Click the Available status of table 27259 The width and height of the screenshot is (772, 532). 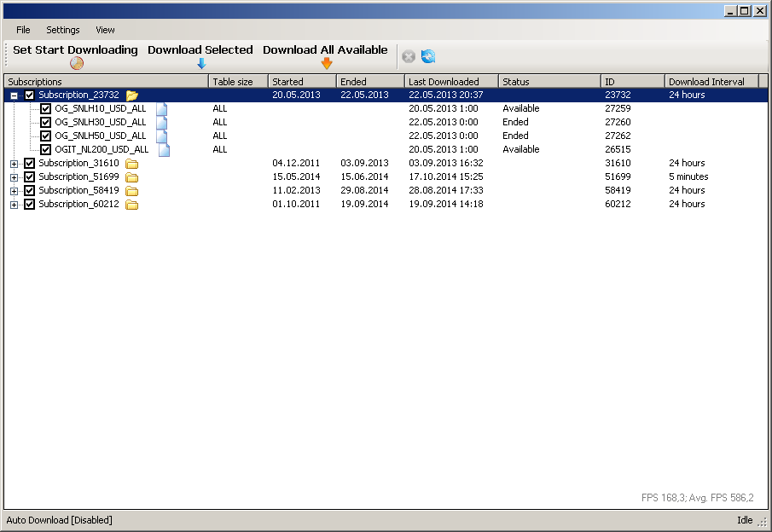coord(521,109)
